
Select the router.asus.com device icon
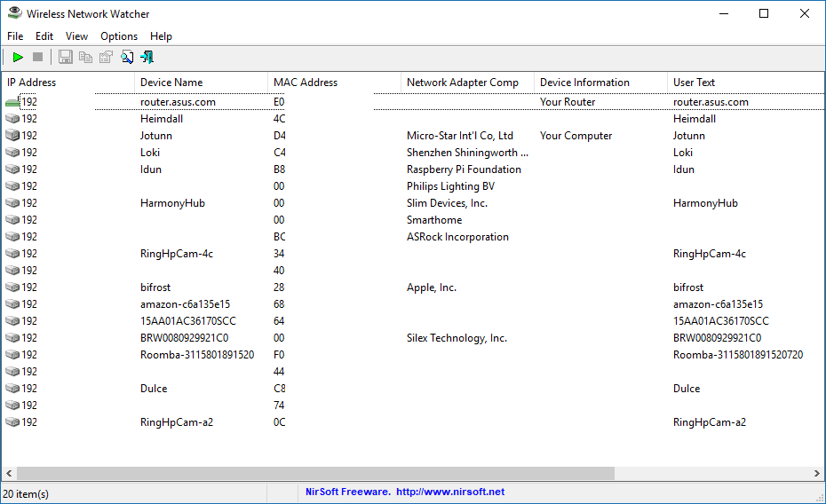(12, 102)
